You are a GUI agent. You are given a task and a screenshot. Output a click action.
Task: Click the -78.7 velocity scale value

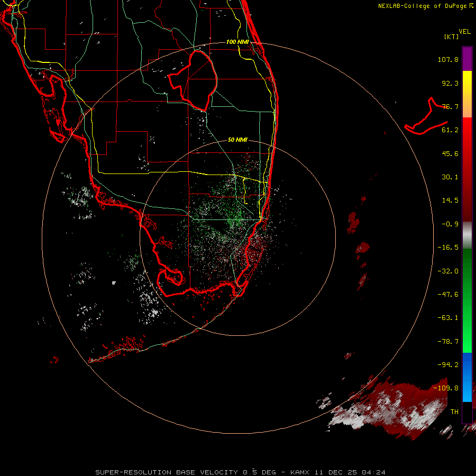(448, 342)
